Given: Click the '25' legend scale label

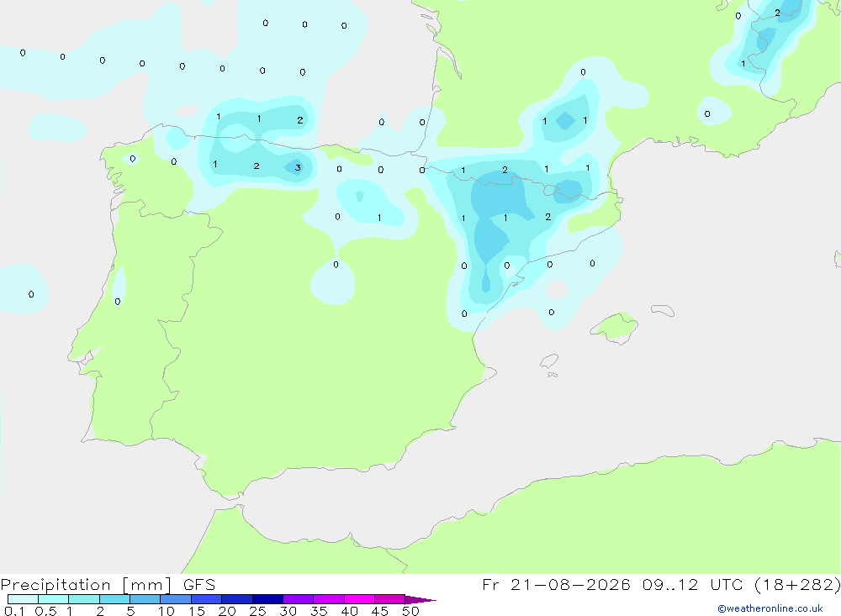Looking at the screenshot, I should pos(258,611).
